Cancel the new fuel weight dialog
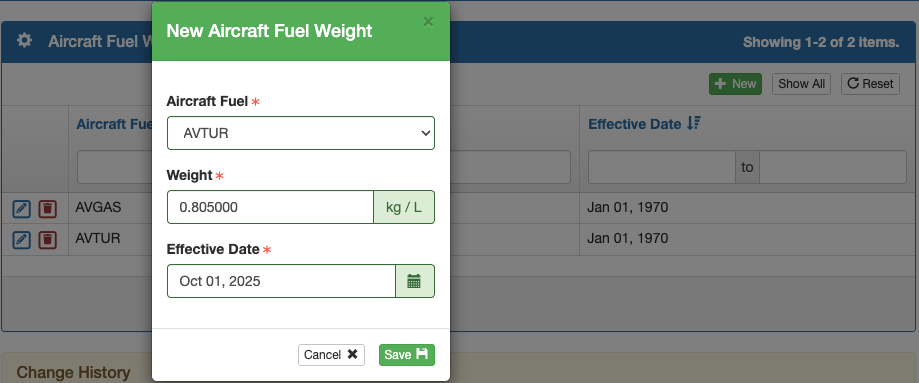 (331, 355)
